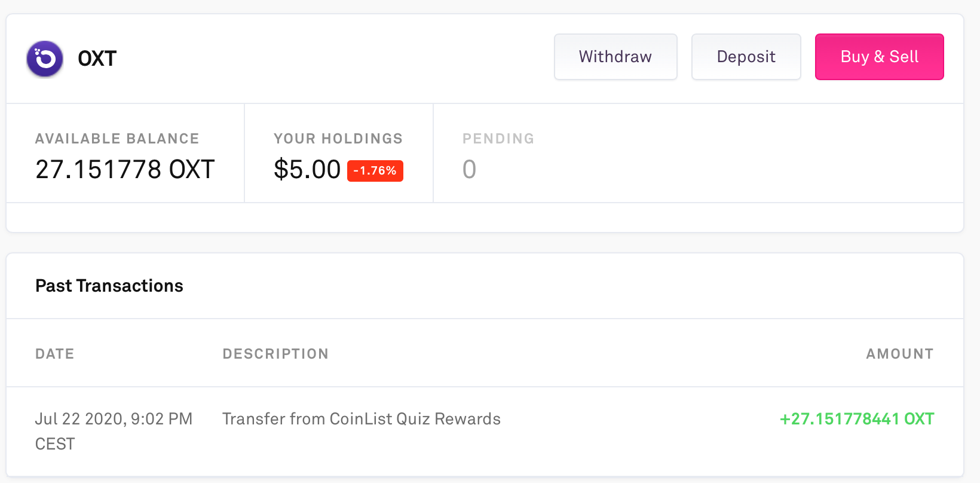Viewport: 980px width, 483px height.
Task: Click the red -1.76% change badge
Action: click(375, 171)
